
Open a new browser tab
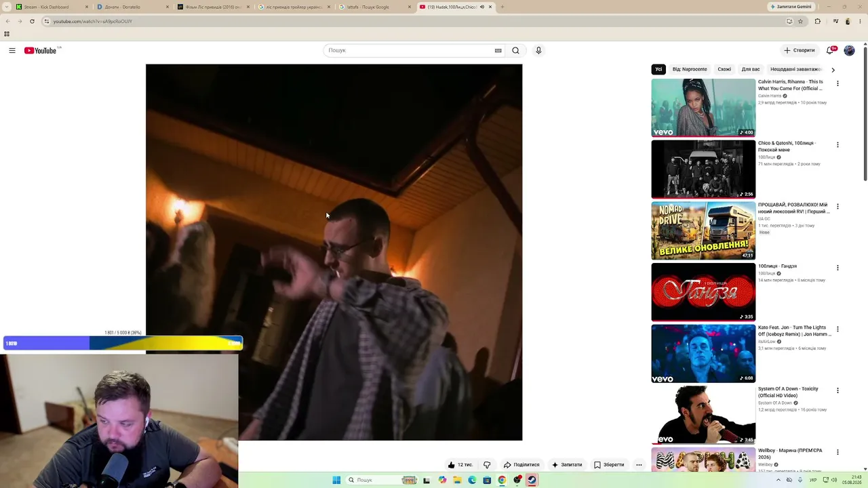coord(502,7)
